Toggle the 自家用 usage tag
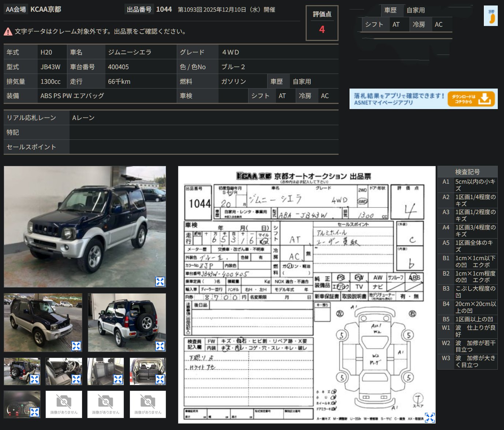 point(415,10)
